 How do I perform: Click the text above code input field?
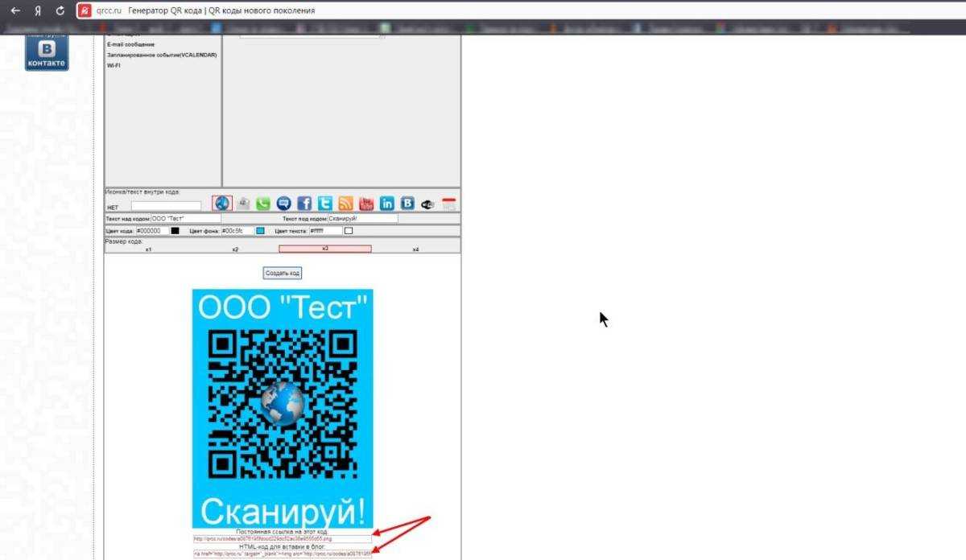coord(185,218)
